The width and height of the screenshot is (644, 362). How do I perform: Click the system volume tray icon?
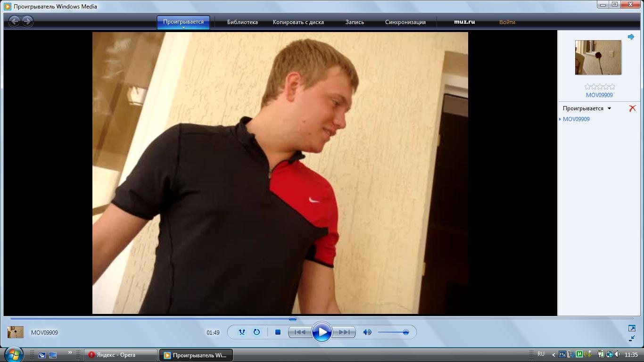[617, 354]
